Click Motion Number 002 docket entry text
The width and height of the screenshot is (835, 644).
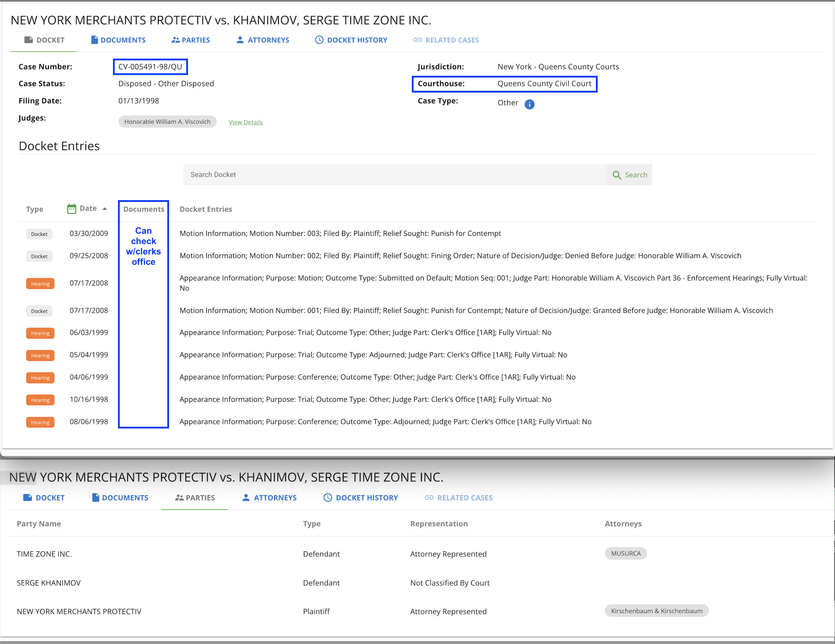tap(460, 255)
